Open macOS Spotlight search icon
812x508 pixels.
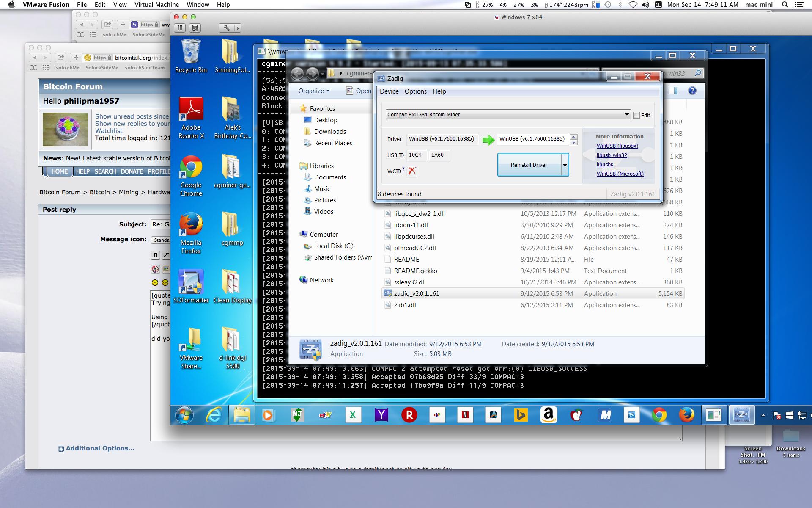785,5
